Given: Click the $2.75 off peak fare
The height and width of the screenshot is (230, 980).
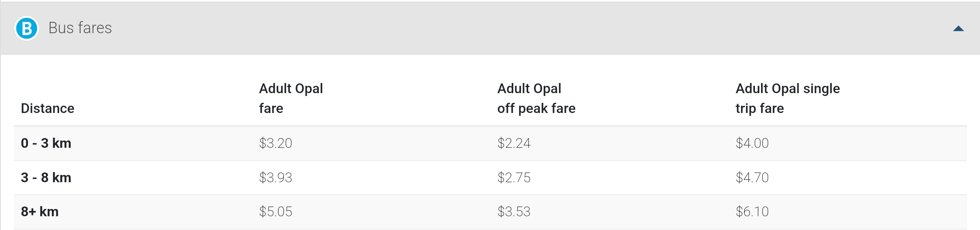Looking at the screenshot, I should [514, 178].
